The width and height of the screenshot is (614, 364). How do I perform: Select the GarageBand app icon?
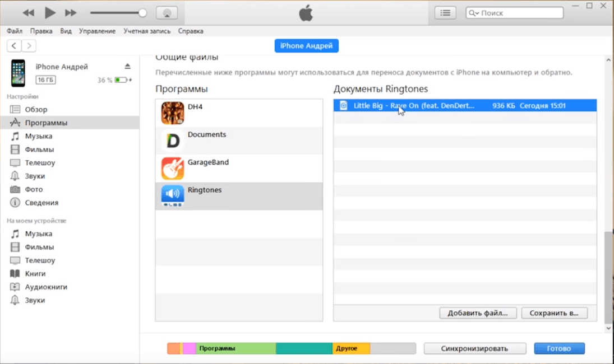click(173, 168)
